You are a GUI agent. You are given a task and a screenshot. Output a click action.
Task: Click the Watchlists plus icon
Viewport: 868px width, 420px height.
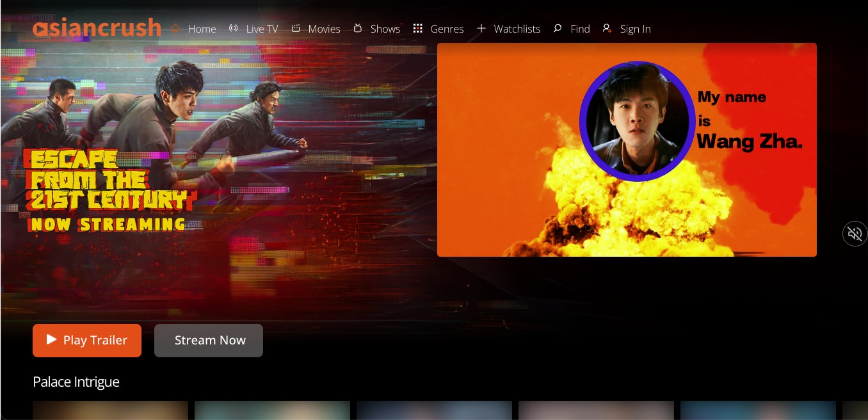(x=481, y=29)
